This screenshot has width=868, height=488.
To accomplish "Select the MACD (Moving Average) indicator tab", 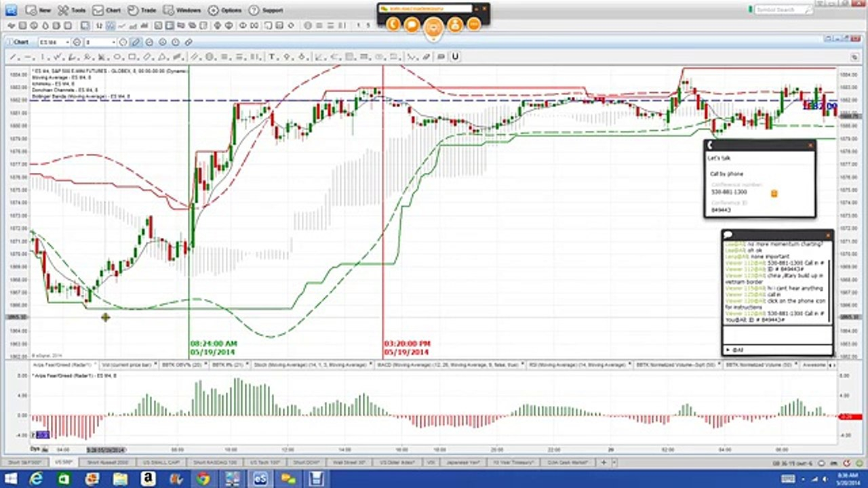I will pos(449,365).
